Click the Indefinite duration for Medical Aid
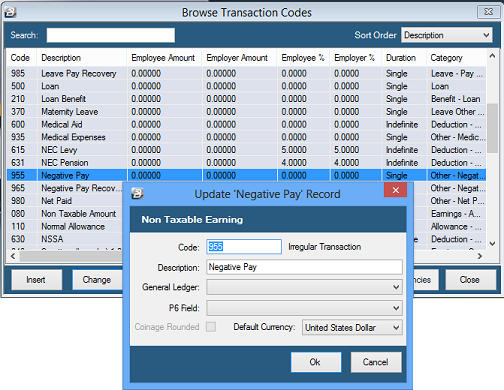504x390 pixels. click(402, 124)
